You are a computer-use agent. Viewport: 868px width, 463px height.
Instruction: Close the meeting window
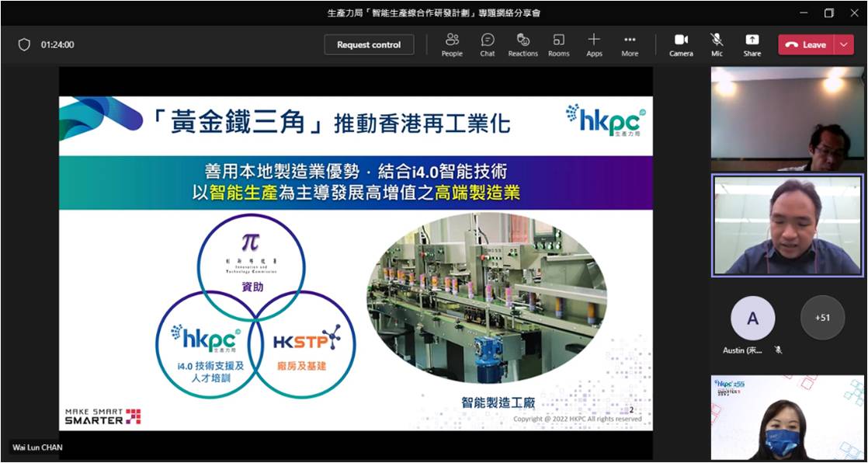[854, 12]
